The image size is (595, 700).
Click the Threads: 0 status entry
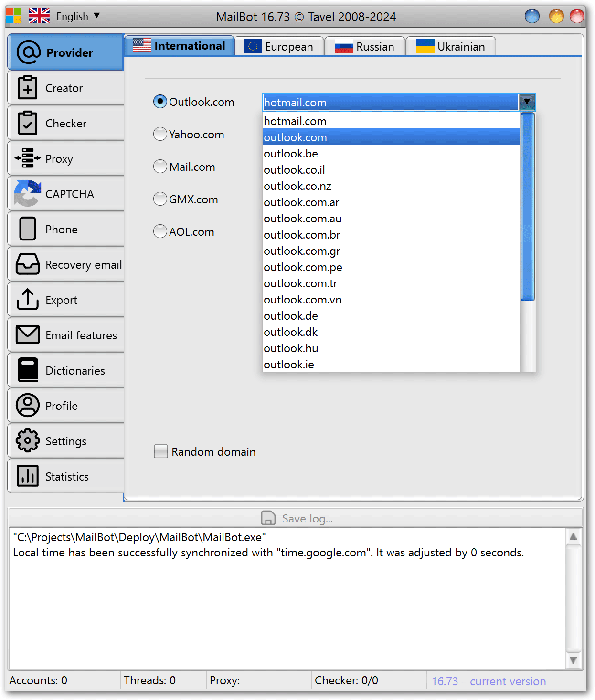click(x=149, y=680)
